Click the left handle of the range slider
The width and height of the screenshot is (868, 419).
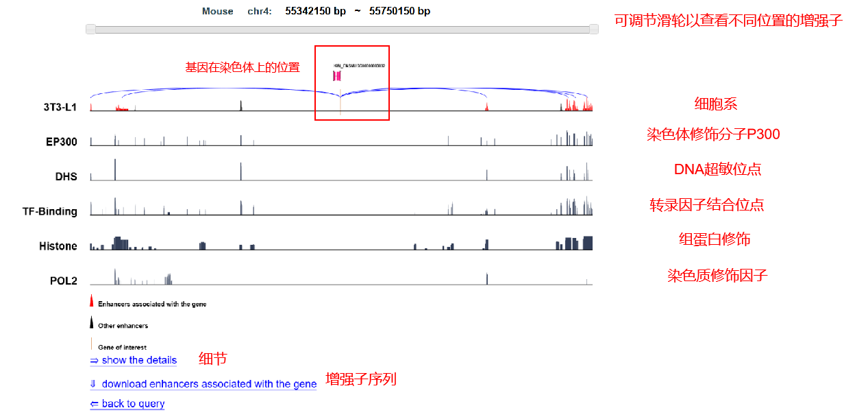90,29
